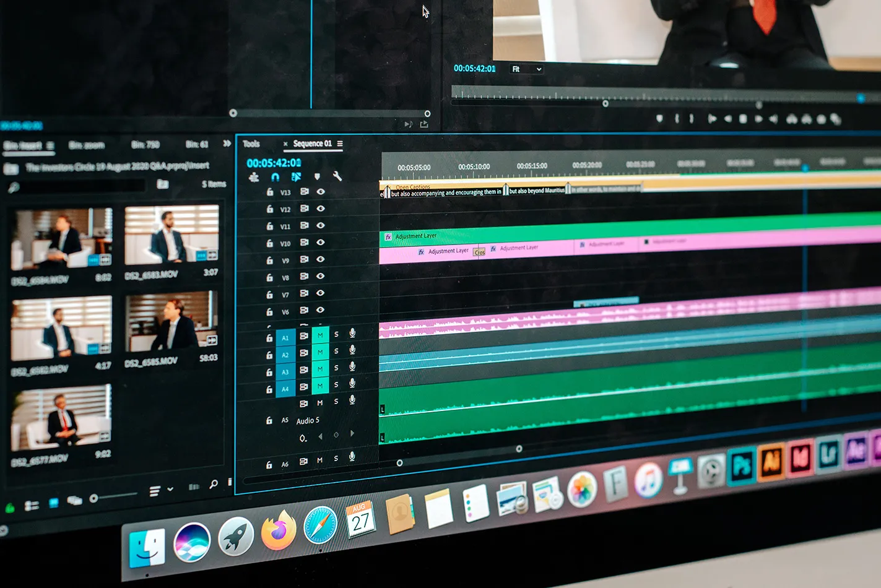Screen dimensions: 881x588
Task: Toggle Linked Selection icon in timeline
Action: point(296,177)
